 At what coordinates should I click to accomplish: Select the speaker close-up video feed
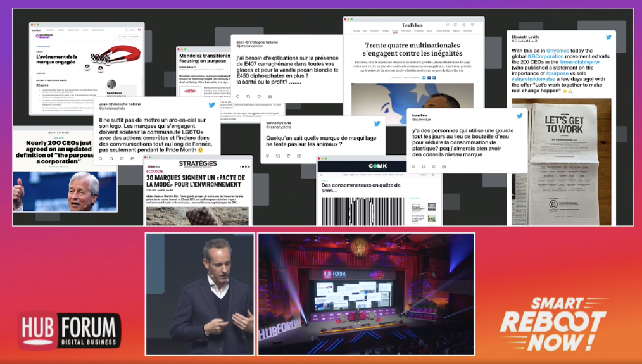(x=199, y=293)
